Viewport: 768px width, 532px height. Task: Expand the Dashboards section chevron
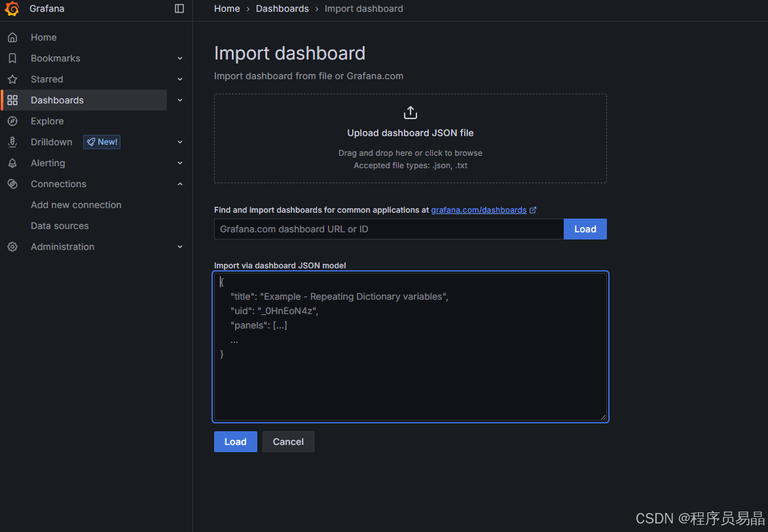(180, 100)
